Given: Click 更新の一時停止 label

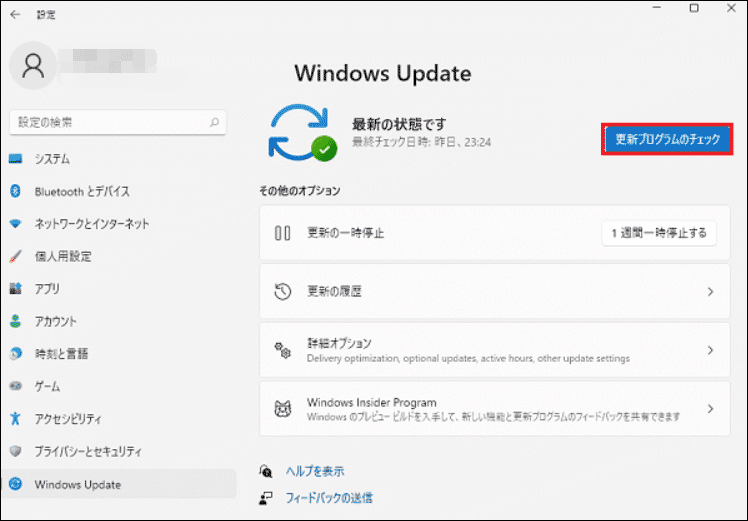Looking at the screenshot, I should [x=345, y=233].
